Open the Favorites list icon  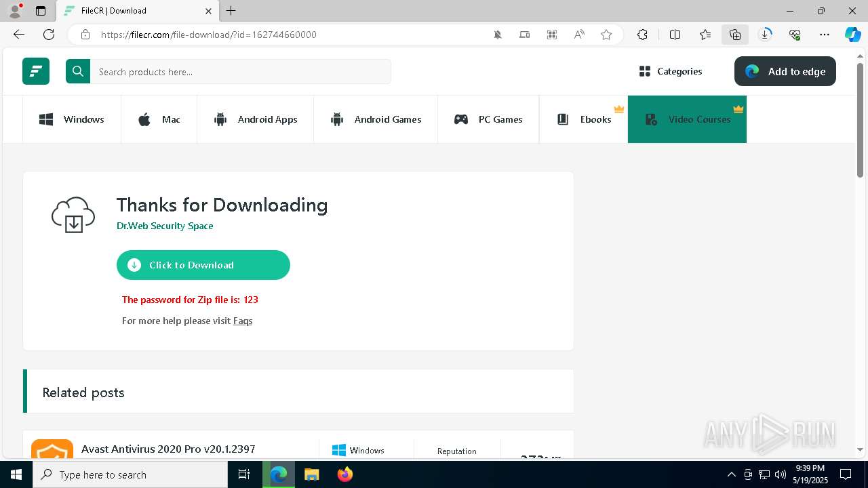[x=705, y=35]
